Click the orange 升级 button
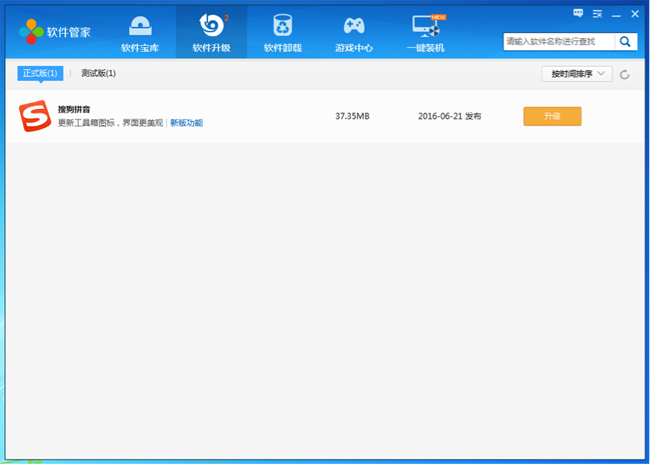This screenshot has width=650, height=464. pos(552,116)
